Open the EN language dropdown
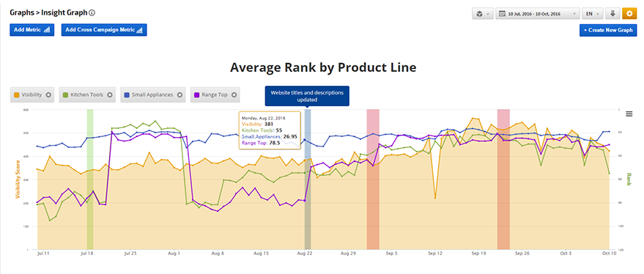 click(x=593, y=14)
